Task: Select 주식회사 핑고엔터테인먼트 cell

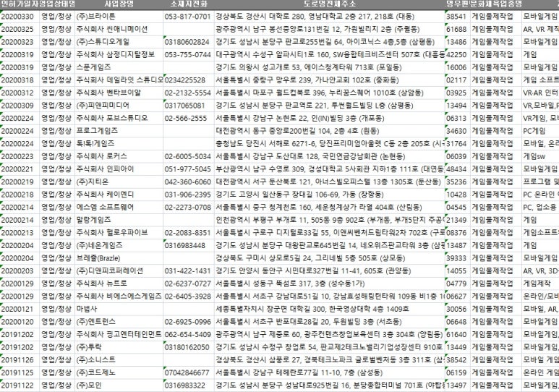Action: 119,335
